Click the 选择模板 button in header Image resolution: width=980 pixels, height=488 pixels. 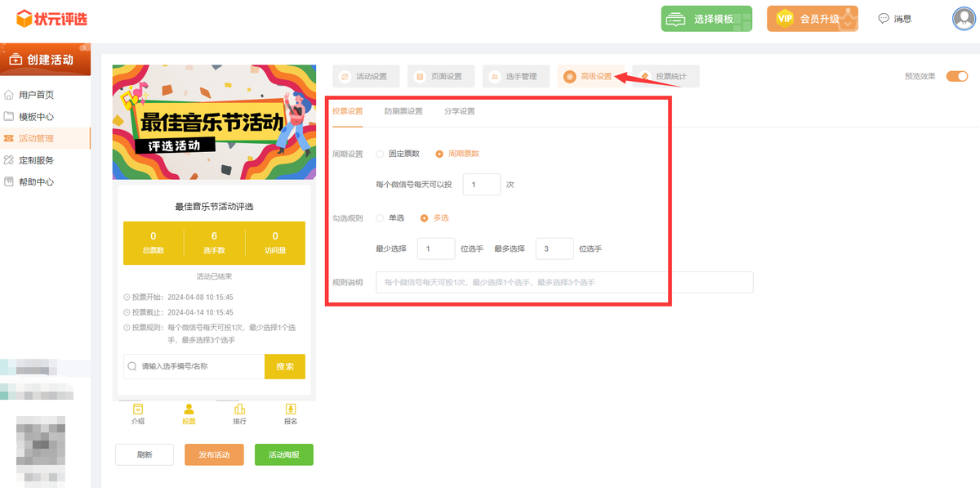point(706,19)
